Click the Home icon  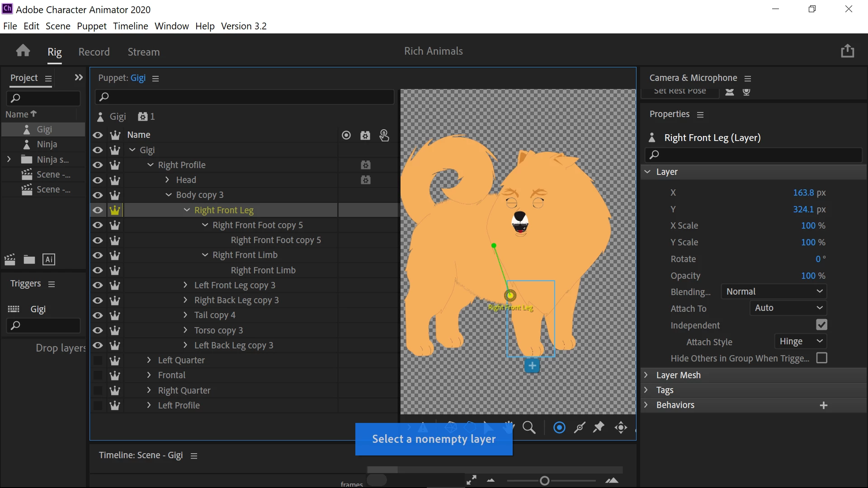23,51
